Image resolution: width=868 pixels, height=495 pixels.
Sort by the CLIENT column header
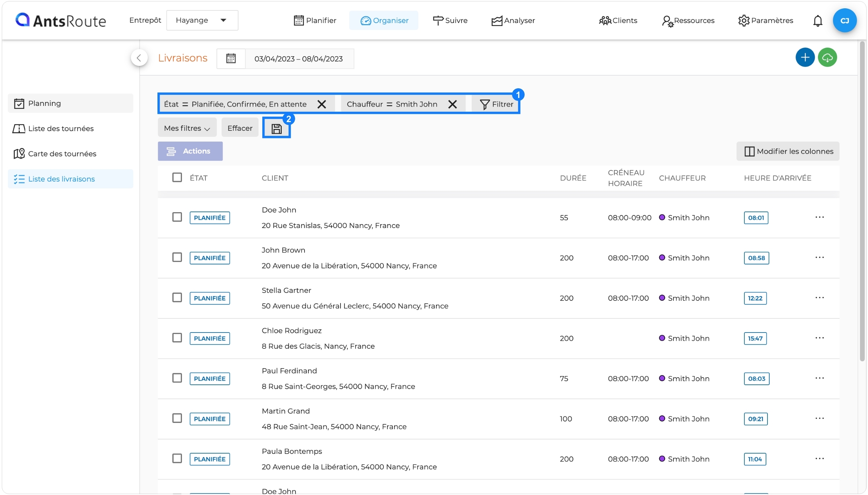[275, 178]
